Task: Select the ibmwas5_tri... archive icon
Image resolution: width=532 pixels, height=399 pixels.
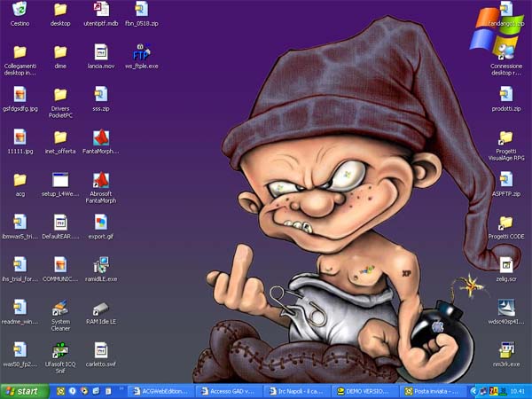Action: (x=20, y=223)
